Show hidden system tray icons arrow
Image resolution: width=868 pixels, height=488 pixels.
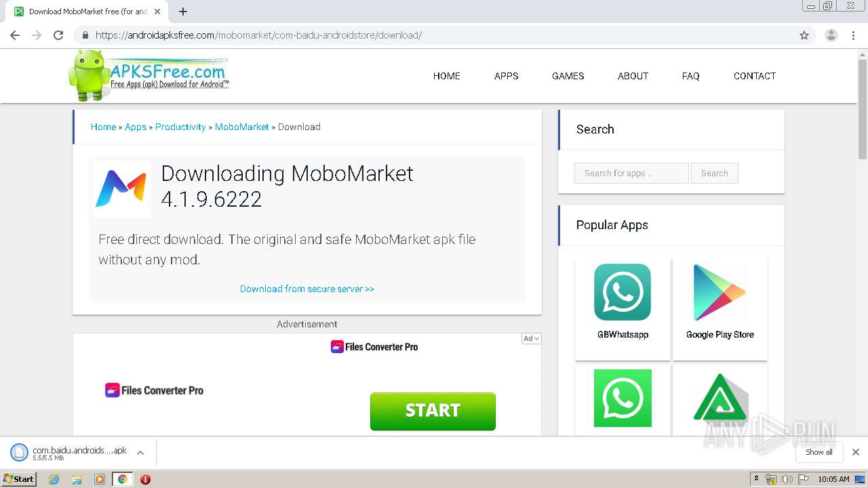[756, 479]
